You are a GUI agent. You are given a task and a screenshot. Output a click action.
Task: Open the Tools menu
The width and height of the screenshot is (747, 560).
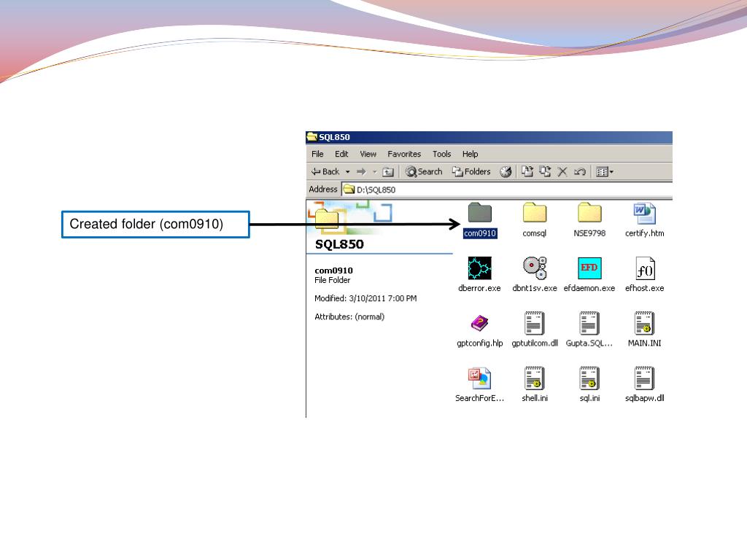(x=441, y=154)
